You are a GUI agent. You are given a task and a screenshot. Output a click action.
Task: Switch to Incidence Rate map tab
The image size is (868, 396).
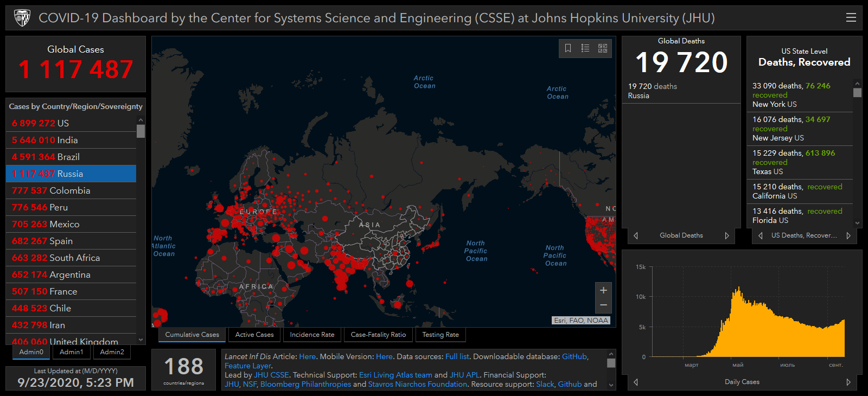click(x=312, y=335)
